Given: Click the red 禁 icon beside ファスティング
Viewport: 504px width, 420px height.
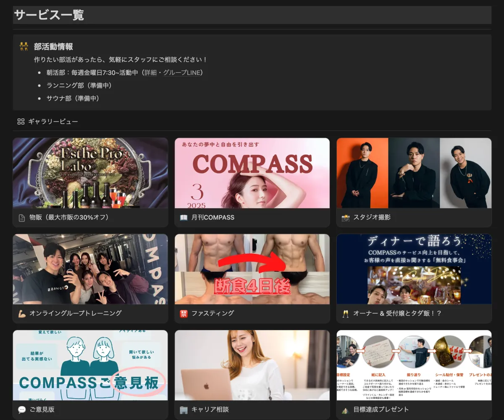Looking at the screenshot, I should [x=184, y=313].
